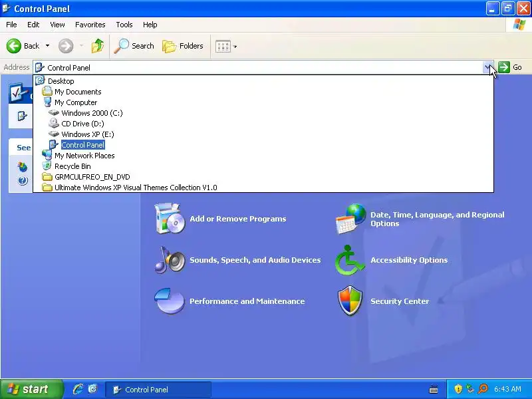Click the Windows flag logo throbber
Screen dimensions: 532x399
point(519,25)
